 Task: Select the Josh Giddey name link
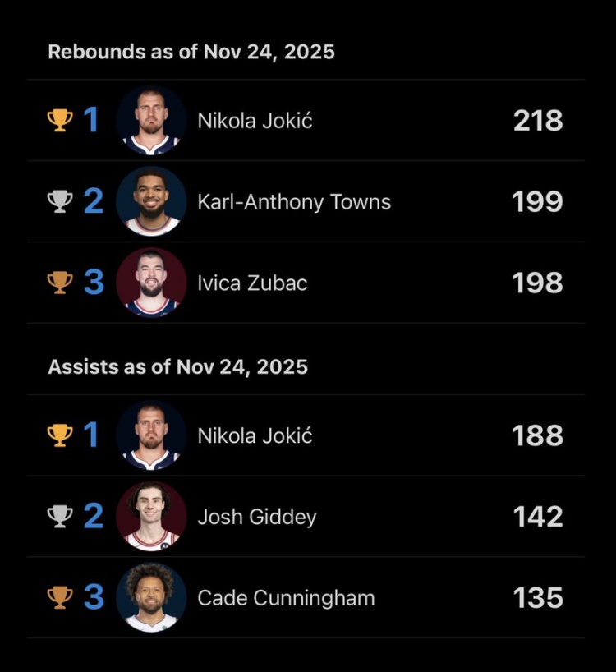coord(256,518)
